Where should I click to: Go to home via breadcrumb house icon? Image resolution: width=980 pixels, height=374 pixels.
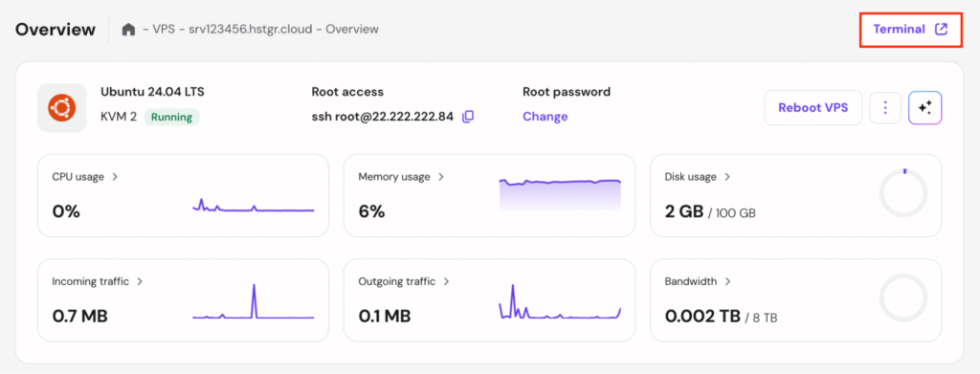point(128,30)
